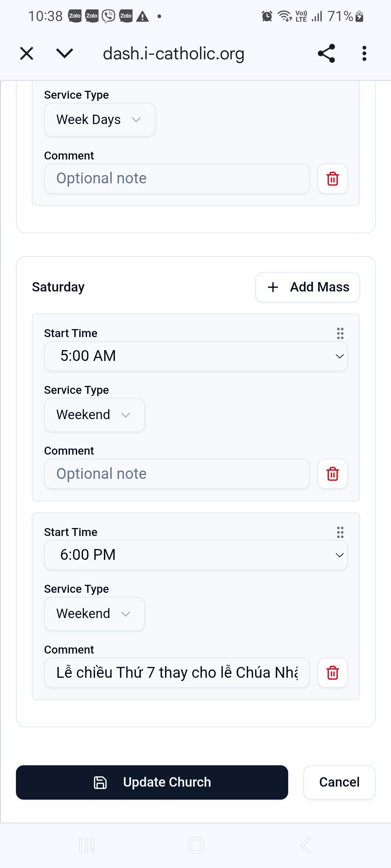Open the Week Days service type dropdown
Image resolution: width=391 pixels, height=868 pixels.
pyautogui.click(x=100, y=120)
